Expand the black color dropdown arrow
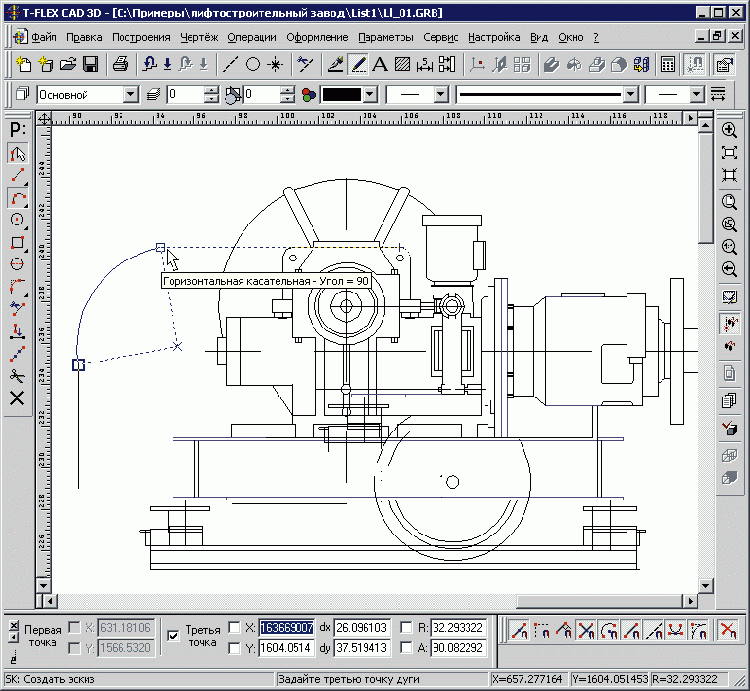The height and width of the screenshot is (691, 750). coord(370,95)
